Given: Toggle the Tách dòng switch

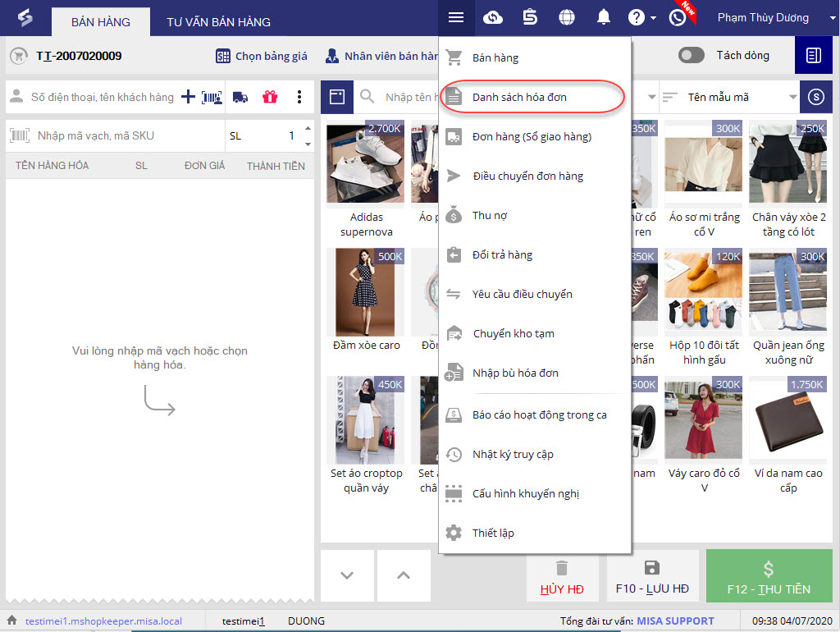Looking at the screenshot, I should [692, 56].
